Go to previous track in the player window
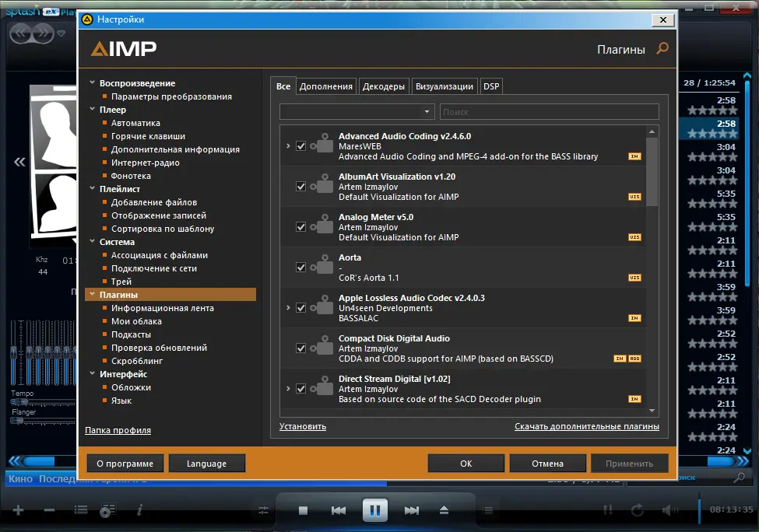 coord(339,510)
